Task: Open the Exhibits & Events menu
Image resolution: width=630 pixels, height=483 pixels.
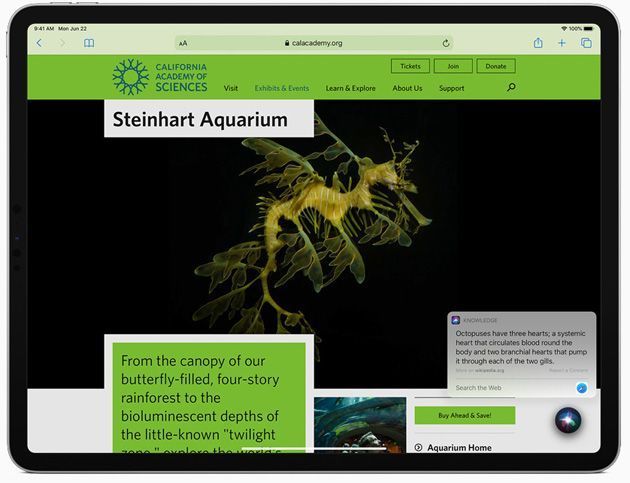Action: coord(282,88)
